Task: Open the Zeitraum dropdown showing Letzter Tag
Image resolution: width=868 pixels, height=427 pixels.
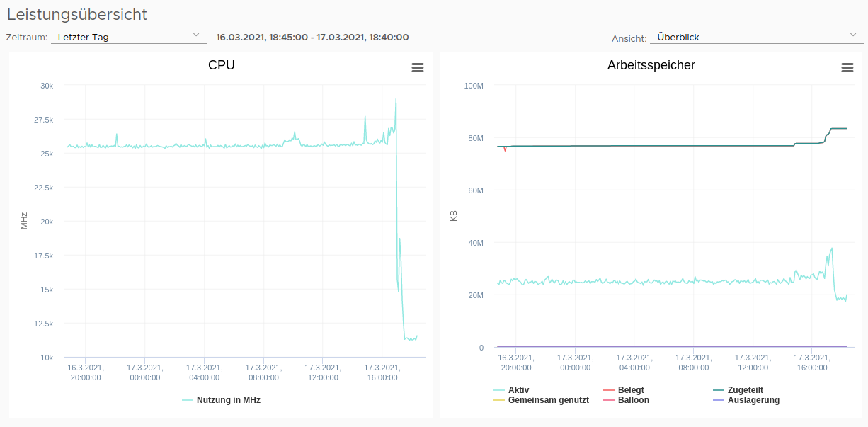Action: tap(129, 37)
